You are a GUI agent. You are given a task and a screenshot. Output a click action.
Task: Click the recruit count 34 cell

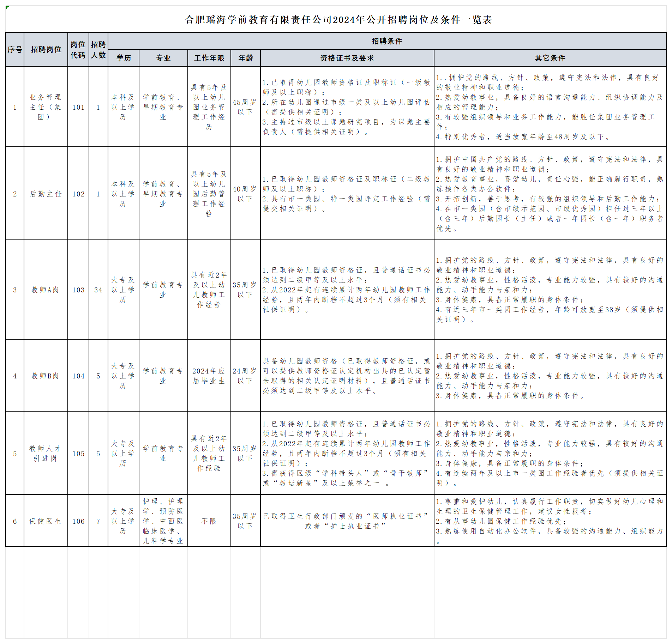click(98, 290)
